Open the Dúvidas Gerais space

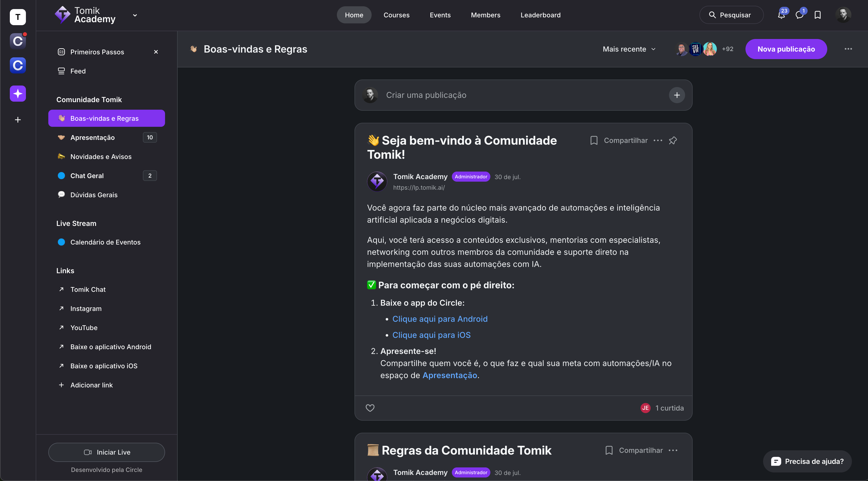pos(106,195)
